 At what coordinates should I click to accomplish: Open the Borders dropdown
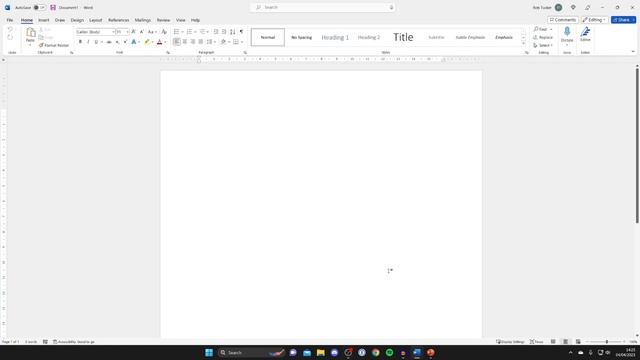[242, 42]
